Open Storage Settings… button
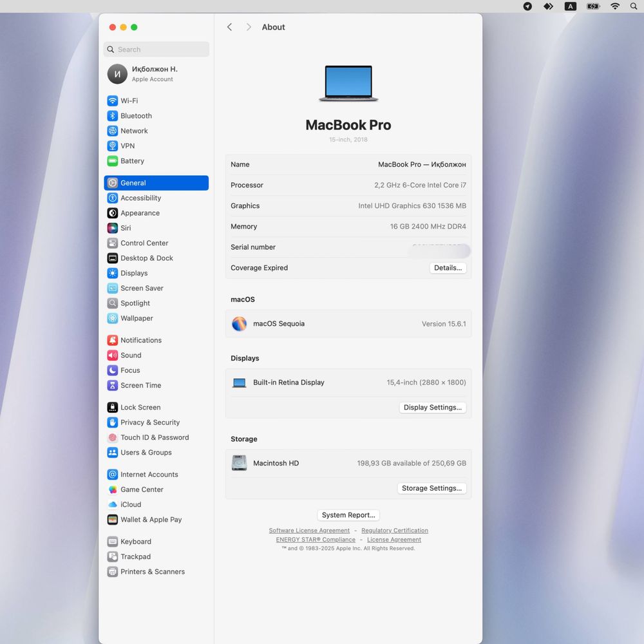This screenshot has height=644, width=644. (431, 488)
